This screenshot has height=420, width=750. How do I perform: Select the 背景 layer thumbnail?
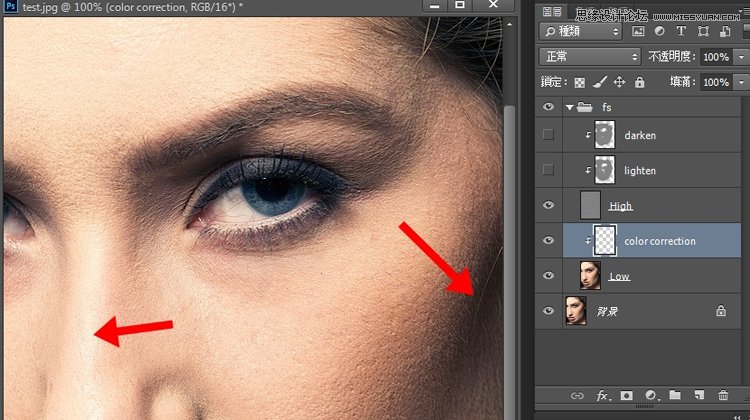point(576,311)
